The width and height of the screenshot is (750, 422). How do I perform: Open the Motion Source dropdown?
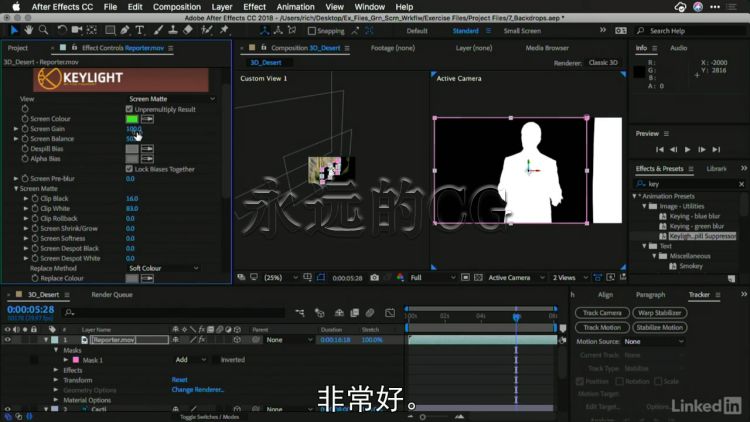tap(653, 342)
